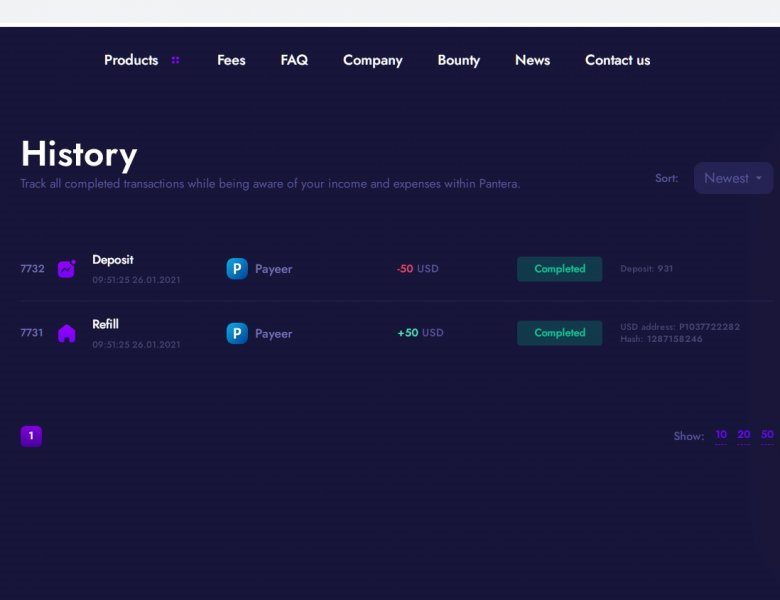This screenshot has width=780, height=600.
Task: Navigate to the Company section
Action: (x=373, y=60)
